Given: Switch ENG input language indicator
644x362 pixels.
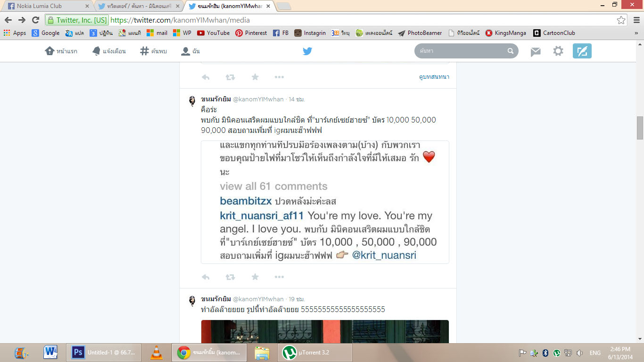Looking at the screenshot, I should (595, 353).
